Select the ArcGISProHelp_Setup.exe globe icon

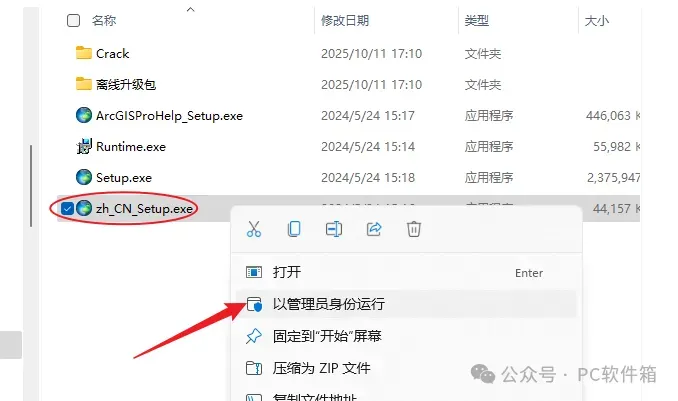pos(84,115)
